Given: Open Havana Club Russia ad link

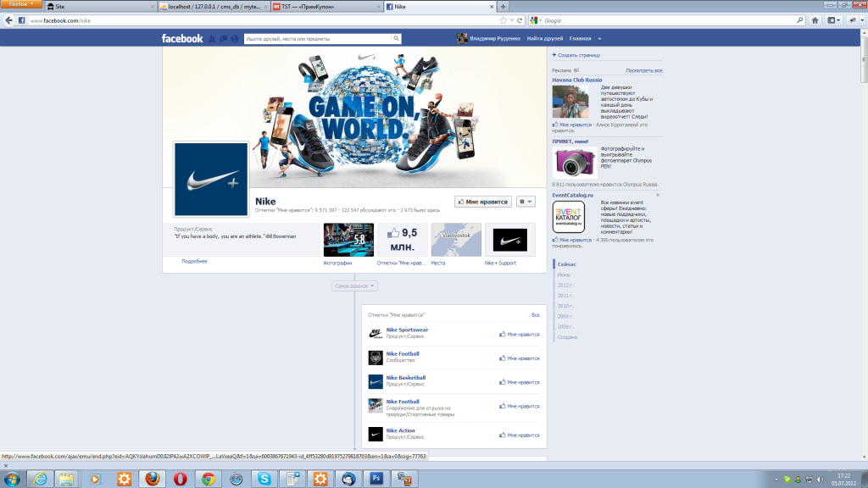Looking at the screenshot, I should tap(576, 80).
